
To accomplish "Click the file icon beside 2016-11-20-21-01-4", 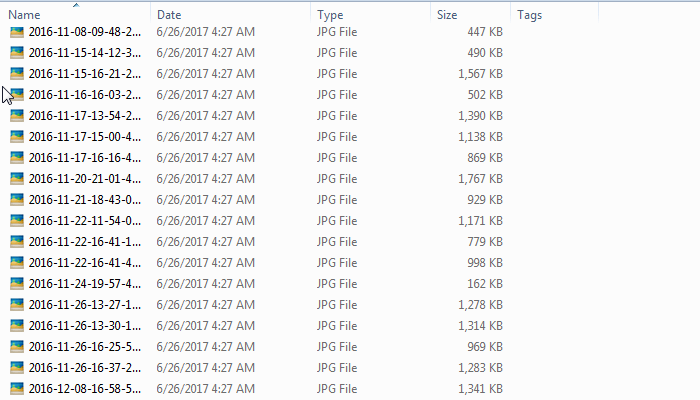I will 17,179.
